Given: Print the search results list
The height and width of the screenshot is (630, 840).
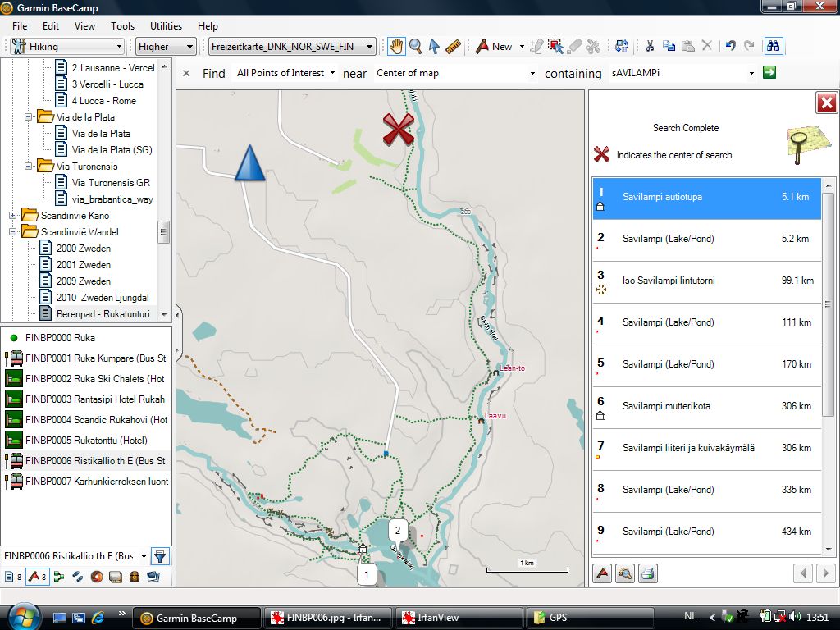Looking at the screenshot, I should pyautogui.click(x=647, y=573).
